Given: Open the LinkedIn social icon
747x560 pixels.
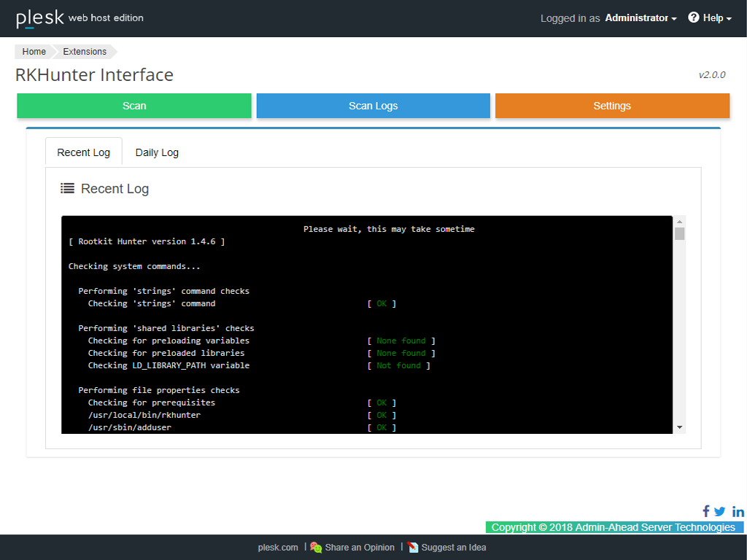Looking at the screenshot, I should 738,511.
